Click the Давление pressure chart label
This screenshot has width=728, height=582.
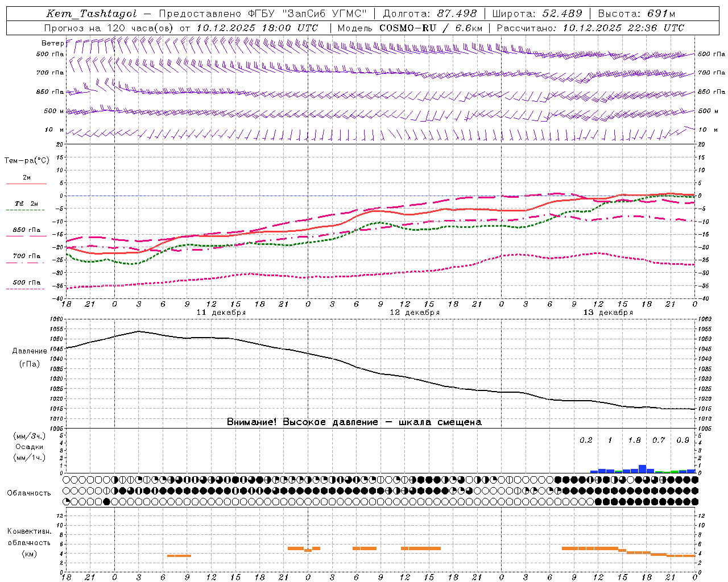coord(30,351)
